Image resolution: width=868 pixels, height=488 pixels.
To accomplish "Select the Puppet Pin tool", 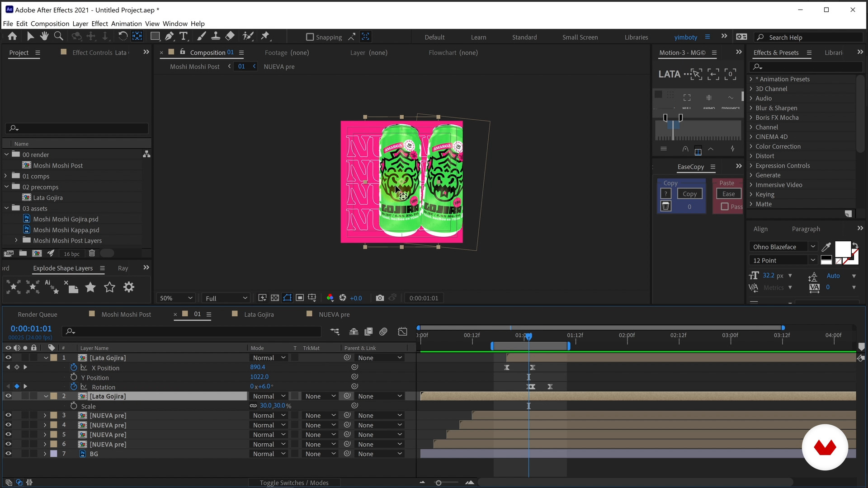I will click(265, 37).
